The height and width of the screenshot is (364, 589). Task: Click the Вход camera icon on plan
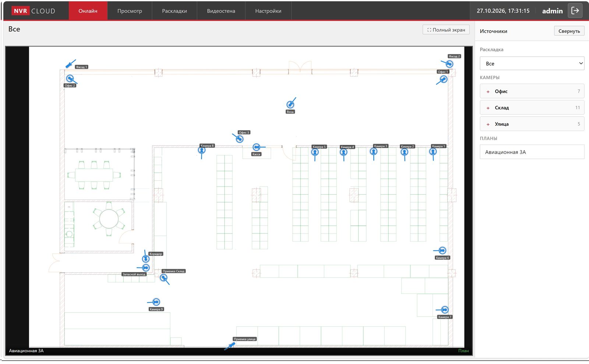(290, 104)
